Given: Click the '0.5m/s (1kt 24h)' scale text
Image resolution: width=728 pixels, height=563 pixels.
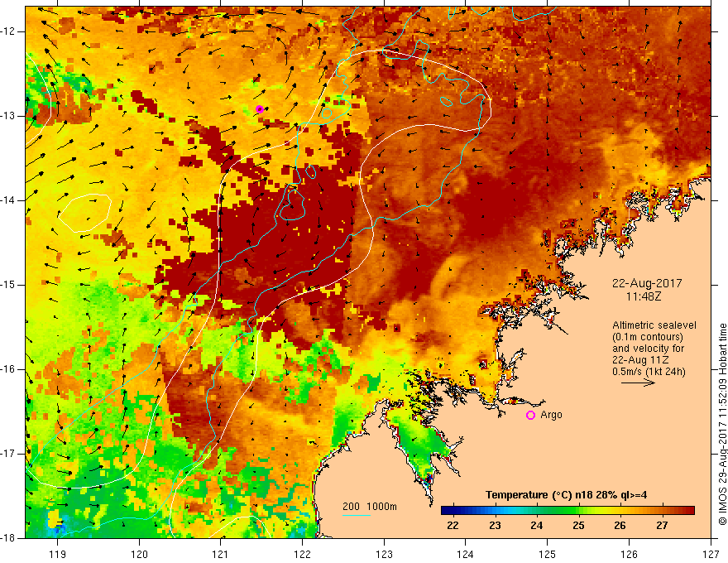Looking at the screenshot, I should (649, 372).
